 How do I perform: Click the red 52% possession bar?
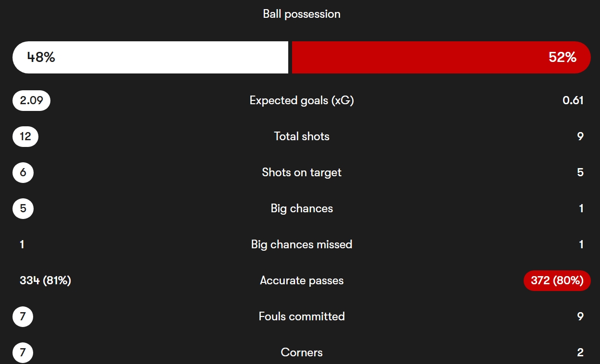[x=441, y=57]
